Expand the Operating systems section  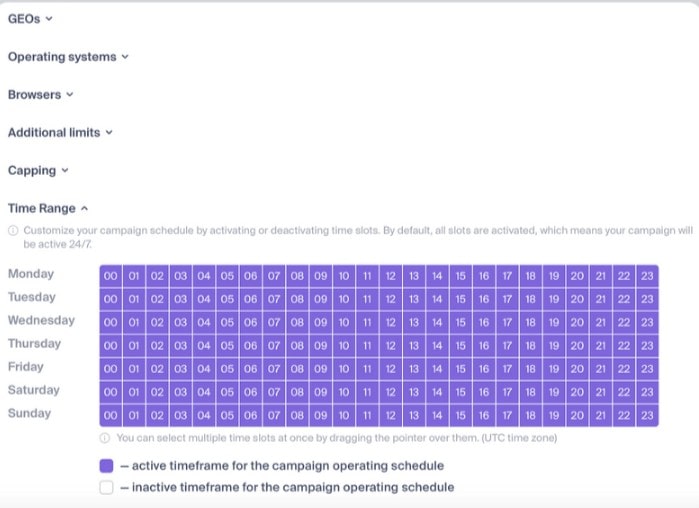coord(68,57)
